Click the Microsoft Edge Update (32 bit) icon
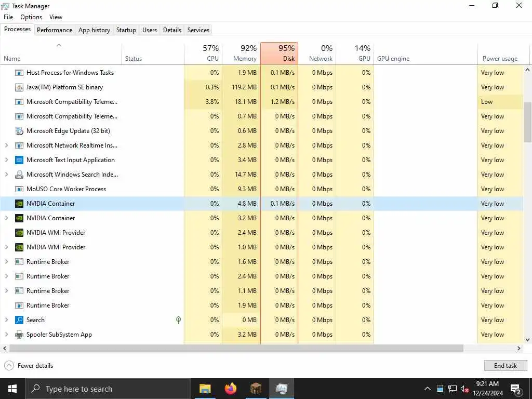This screenshot has width=532, height=399. coord(19,131)
